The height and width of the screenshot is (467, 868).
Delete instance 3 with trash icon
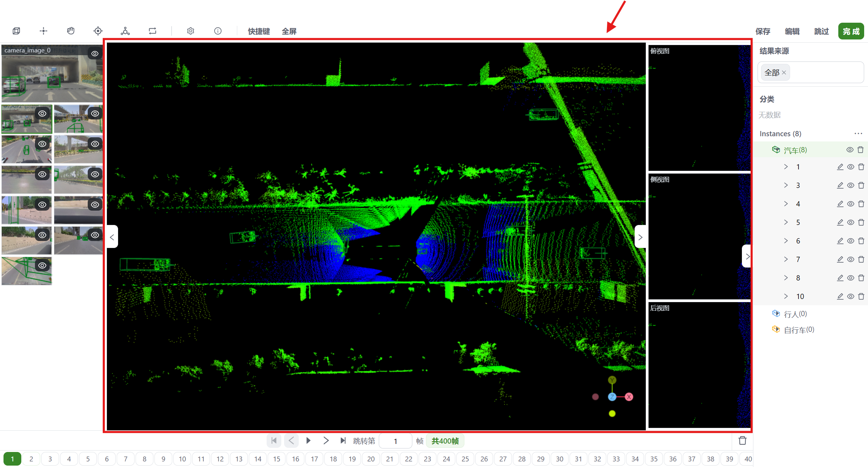tap(861, 185)
